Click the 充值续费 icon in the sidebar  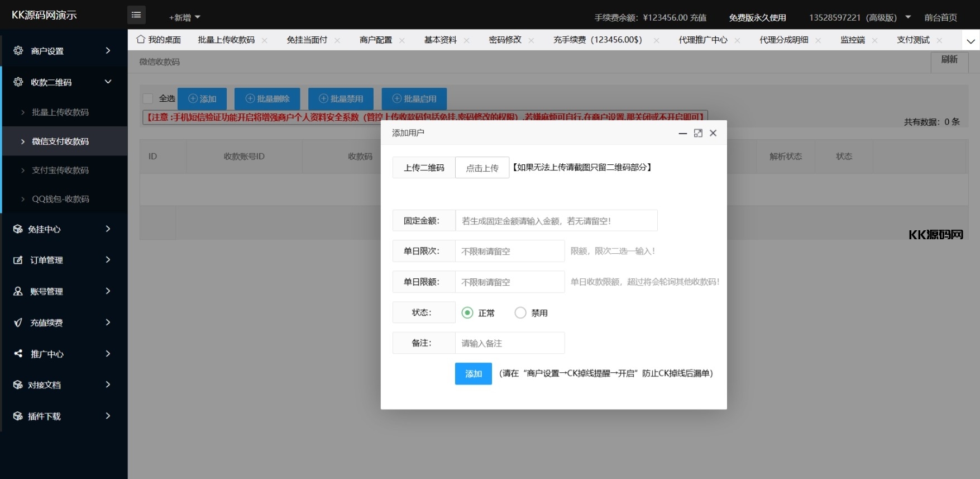point(18,323)
